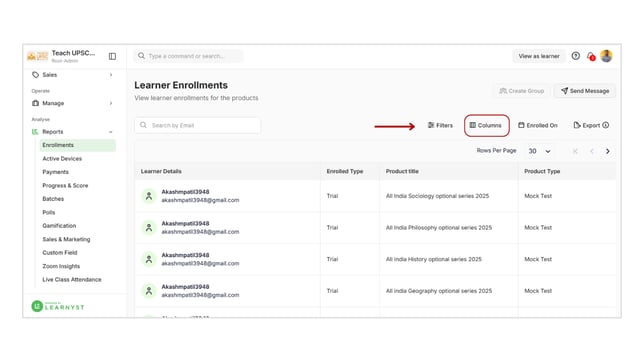Image resolution: width=644 pixels, height=362 pixels.
Task: Focus the Search by Email field
Action: 198,125
